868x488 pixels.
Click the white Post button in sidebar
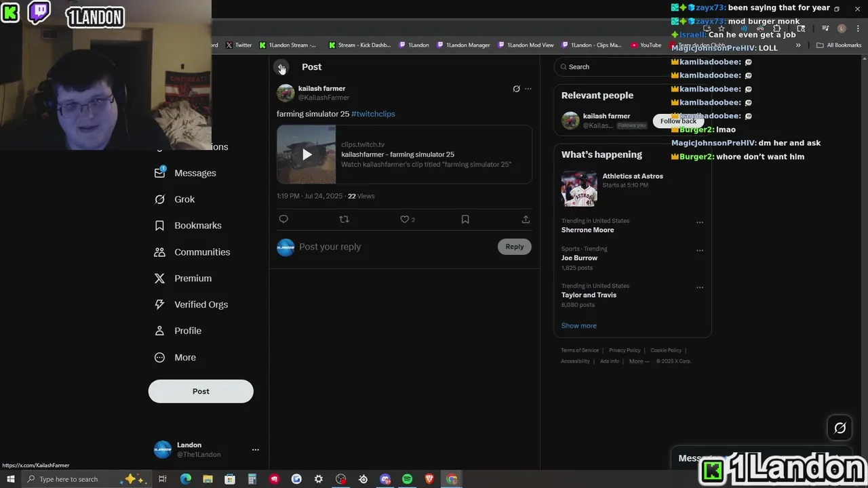201,391
